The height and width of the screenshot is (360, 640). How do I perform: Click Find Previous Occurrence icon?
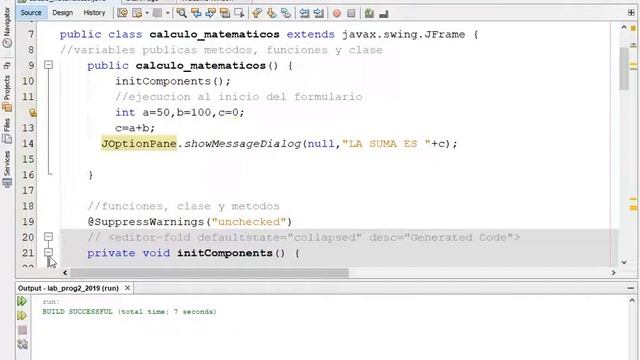point(196,13)
